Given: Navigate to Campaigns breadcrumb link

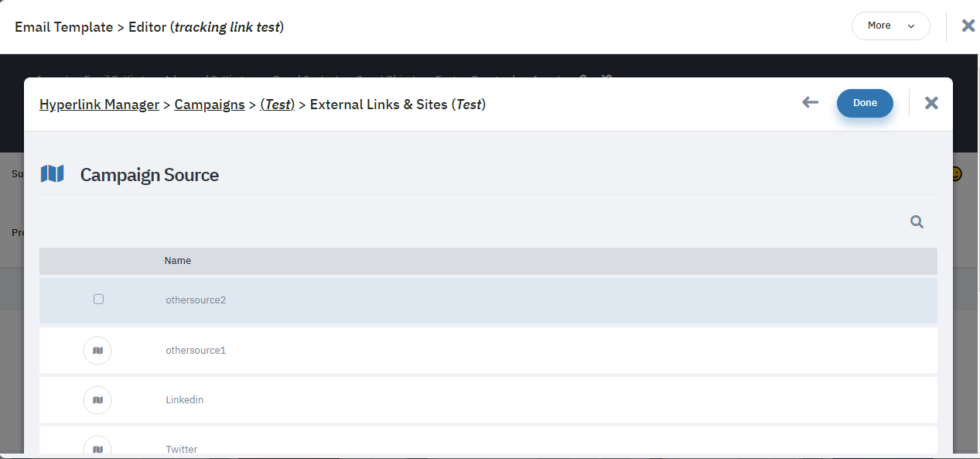Looking at the screenshot, I should click(x=210, y=104).
